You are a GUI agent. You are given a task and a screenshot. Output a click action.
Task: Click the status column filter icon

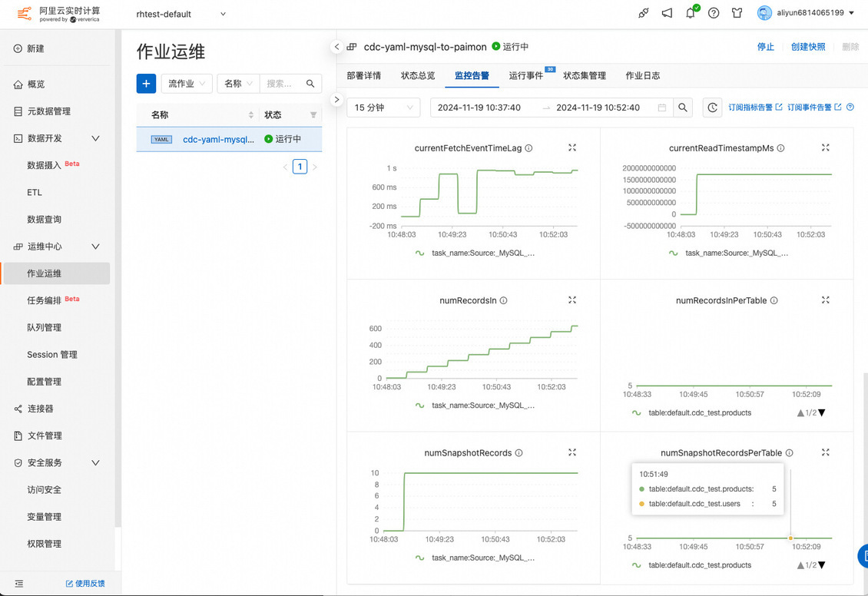click(313, 115)
